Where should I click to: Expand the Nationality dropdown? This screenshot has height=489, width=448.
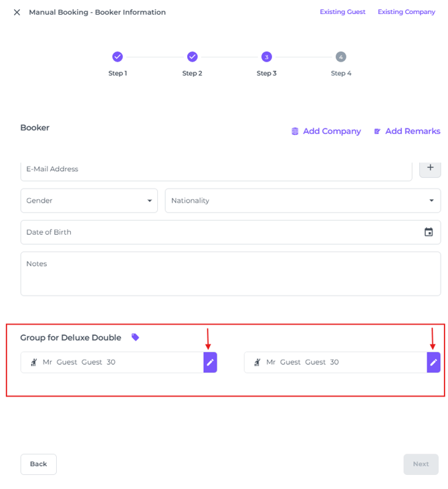302,201
